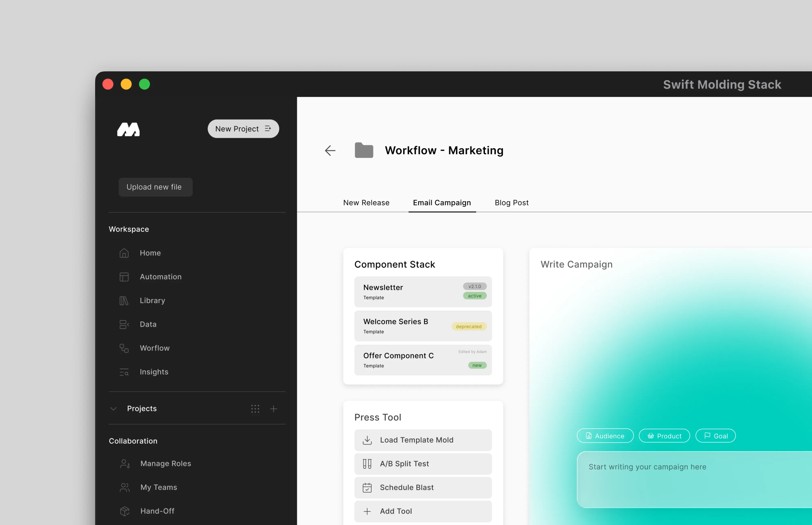Toggle the Audience chip
This screenshot has height=525, width=812.
[x=605, y=436]
